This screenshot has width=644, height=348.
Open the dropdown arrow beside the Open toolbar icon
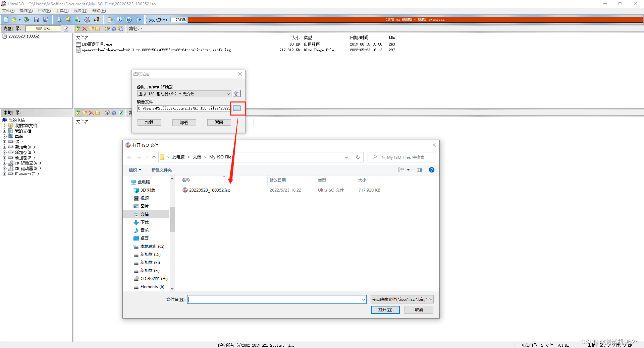click(19, 20)
